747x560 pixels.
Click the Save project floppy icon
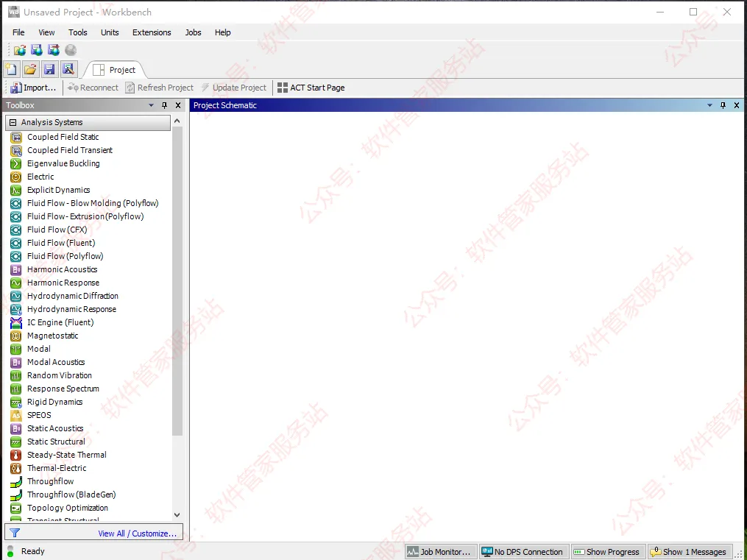coord(49,69)
